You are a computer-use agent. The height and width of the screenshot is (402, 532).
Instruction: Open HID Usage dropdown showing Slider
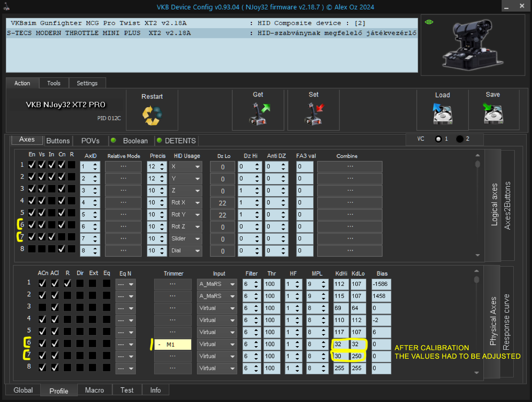pos(185,239)
